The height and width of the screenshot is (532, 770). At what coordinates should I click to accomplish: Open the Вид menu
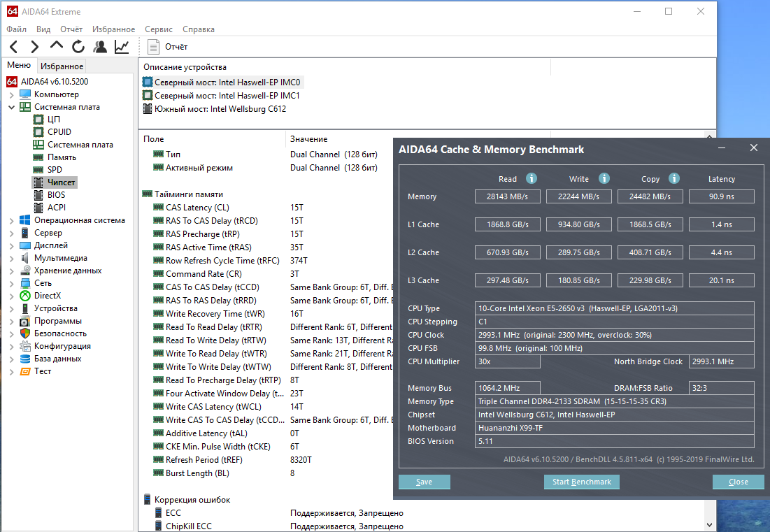43,29
